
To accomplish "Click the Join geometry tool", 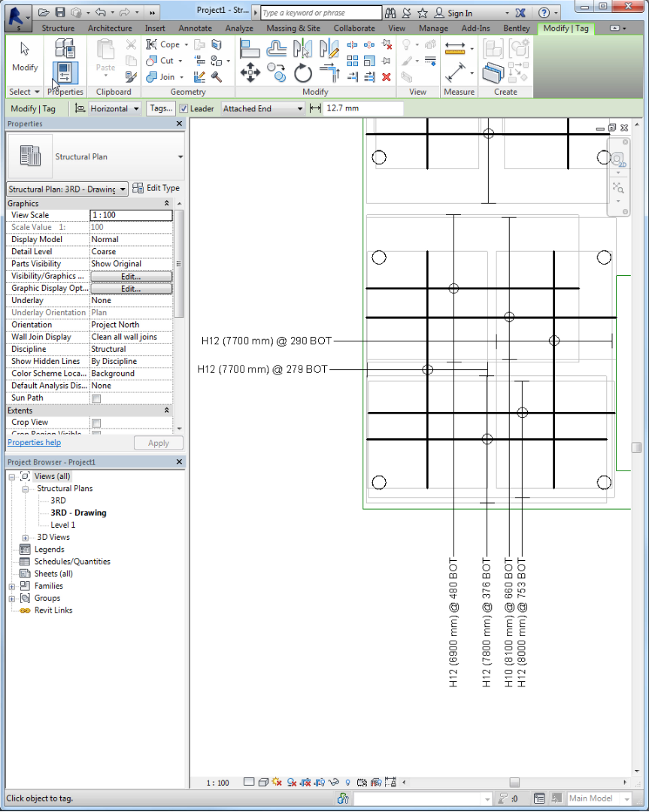I will pyautogui.click(x=164, y=77).
